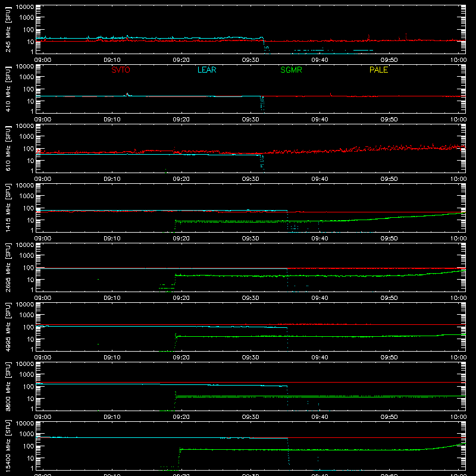Click the 2695 MHz [SFU] axis title

click(8, 267)
